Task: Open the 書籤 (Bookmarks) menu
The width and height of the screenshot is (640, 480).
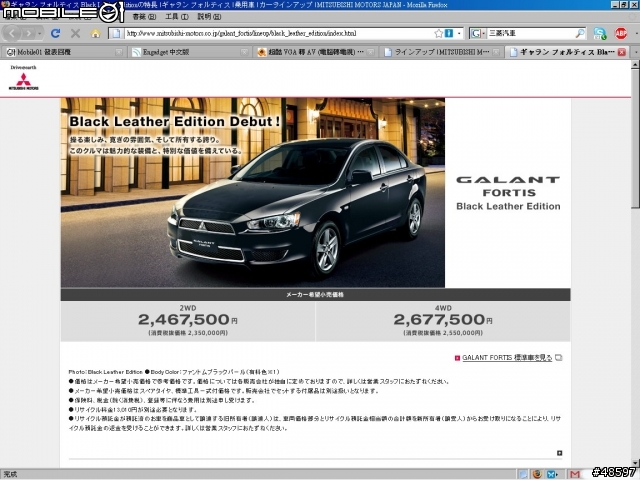Action: 144,17
